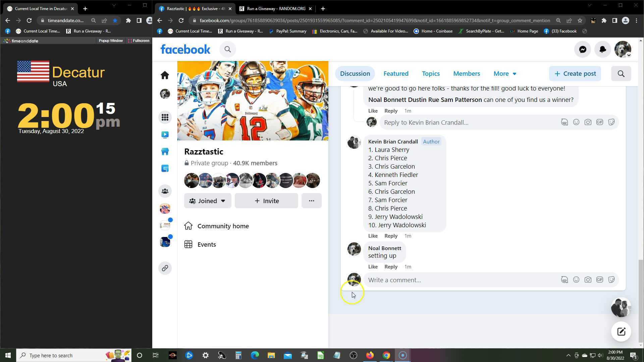Open the account profile menu arrow
This screenshot has height=362, width=644.
pyautogui.click(x=629, y=55)
